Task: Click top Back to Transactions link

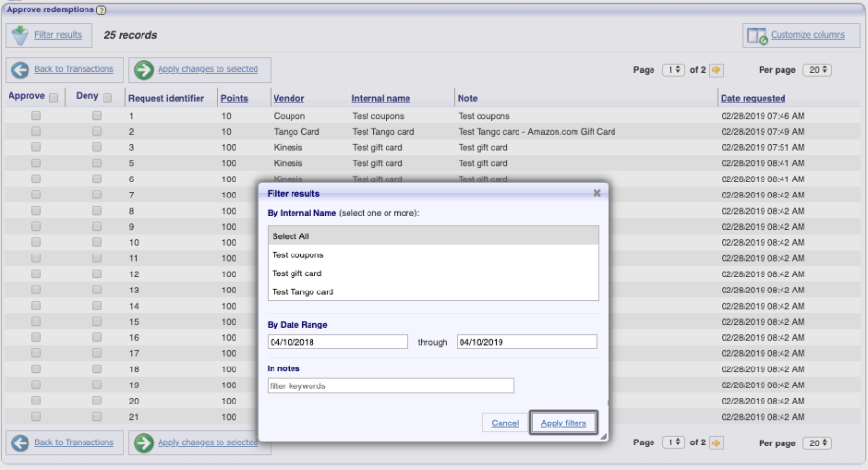Action: coord(74,69)
